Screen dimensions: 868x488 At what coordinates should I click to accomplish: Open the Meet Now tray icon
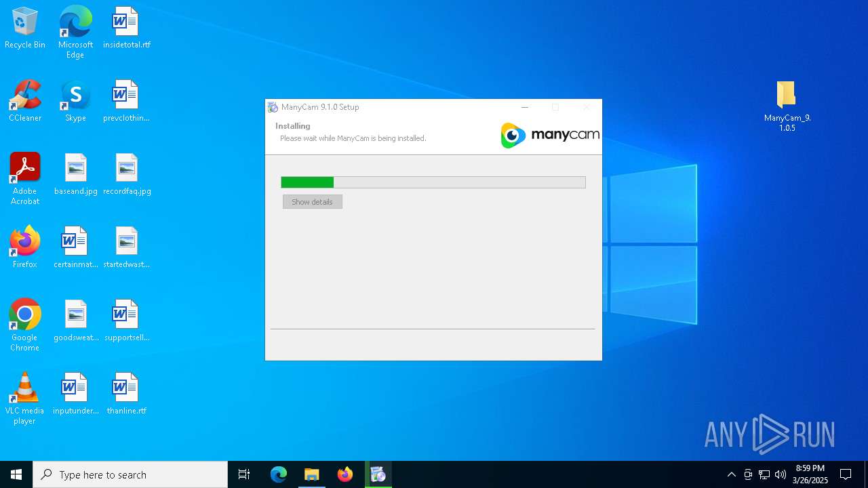[x=748, y=474]
